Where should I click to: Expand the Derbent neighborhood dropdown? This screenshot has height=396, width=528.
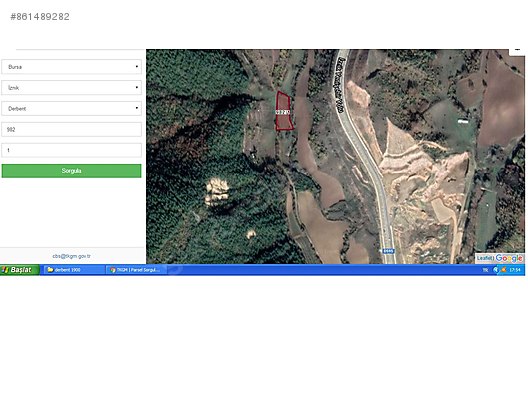[x=71, y=108]
